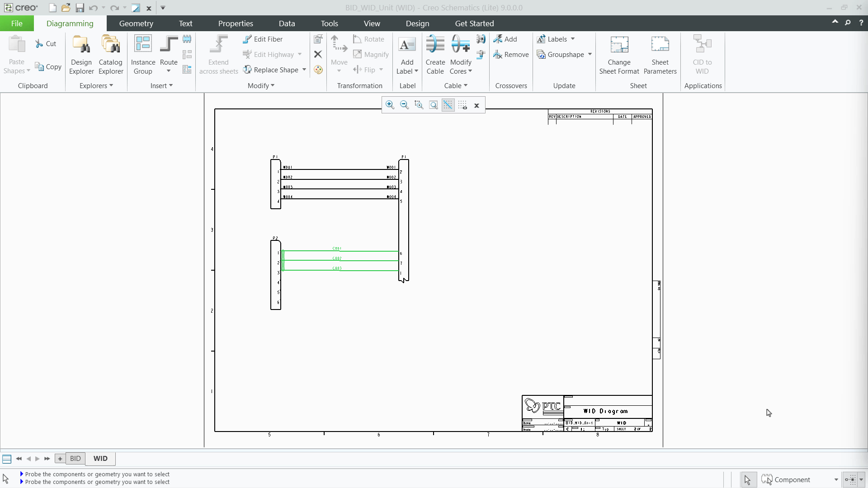This screenshot has width=868, height=488.
Task: Open the File menu
Action: (x=17, y=23)
